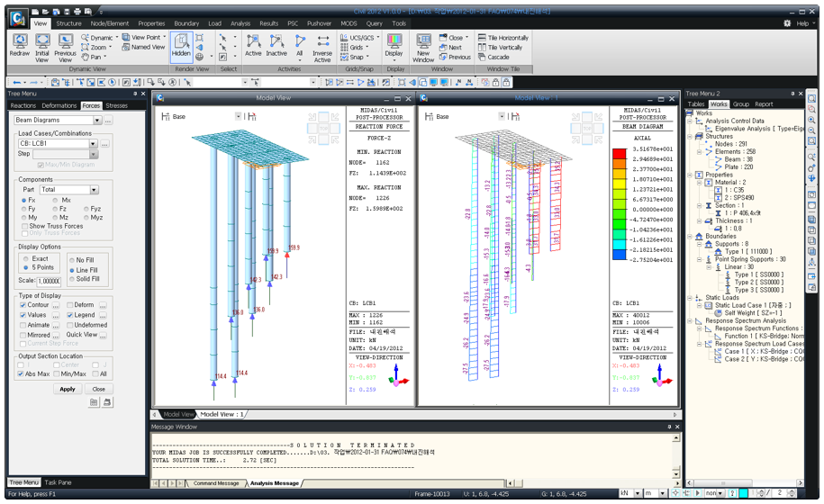This screenshot has width=824, height=504.
Task: Switch to the Reactions tab
Action: [x=23, y=105]
